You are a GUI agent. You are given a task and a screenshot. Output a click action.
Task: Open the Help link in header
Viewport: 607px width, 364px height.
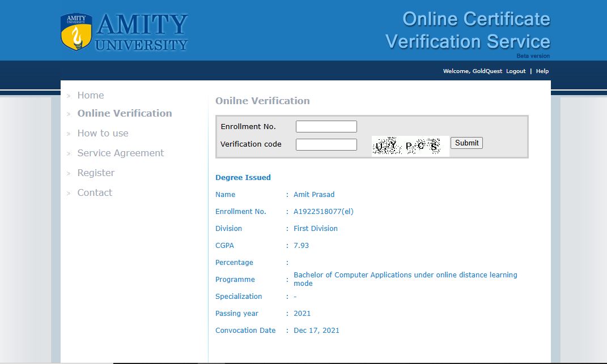coord(542,71)
